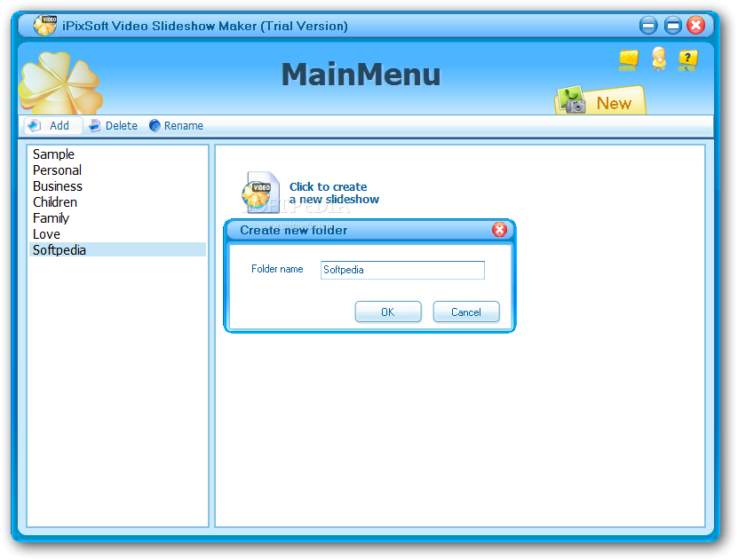738x560 pixels.
Task: Confirm folder creation with OK
Action: pyautogui.click(x=388, y=312)
